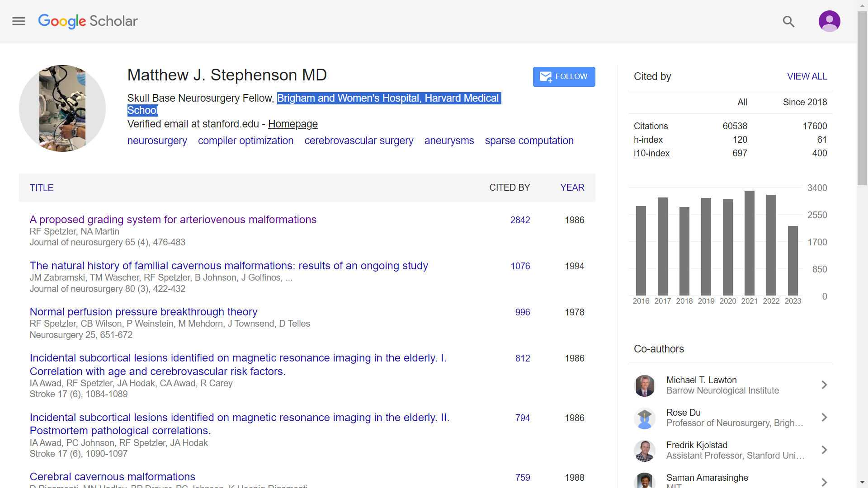Image resolution: width=868 pixels, height=488 pixels.
Task: Click the Google Scholar logo
Action: [x=88, y=21]
